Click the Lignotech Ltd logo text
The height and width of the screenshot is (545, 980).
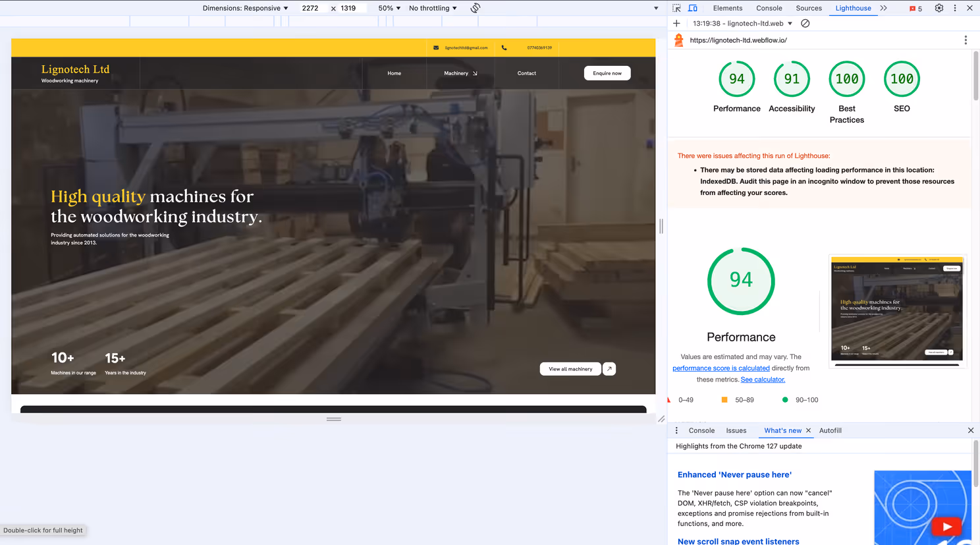point(75,69)
